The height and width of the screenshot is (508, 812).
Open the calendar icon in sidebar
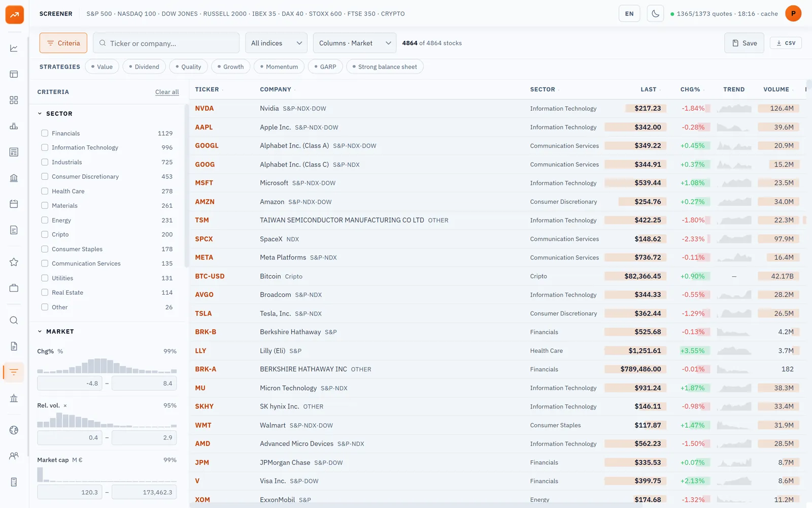[14, 204]
